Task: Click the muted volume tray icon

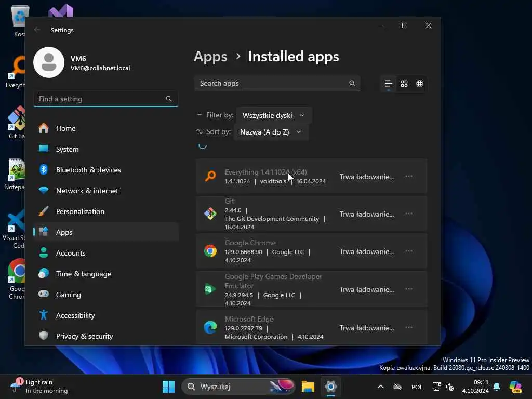Action: point(450,387)
